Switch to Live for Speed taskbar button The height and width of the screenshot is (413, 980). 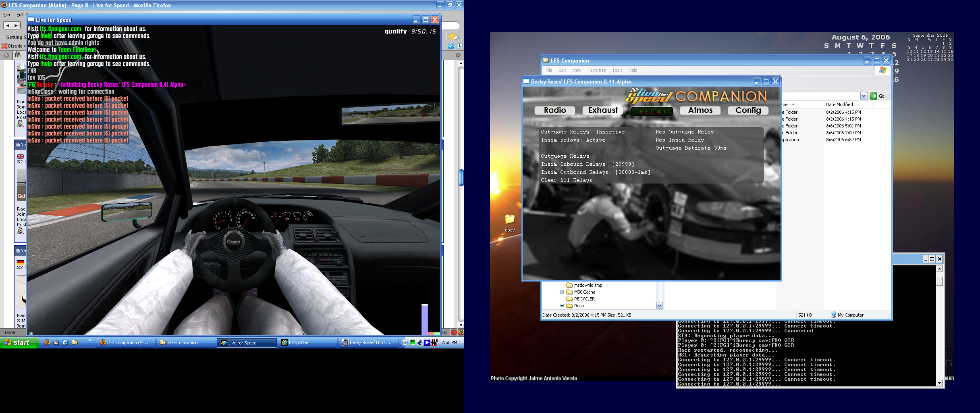point(247,342)
